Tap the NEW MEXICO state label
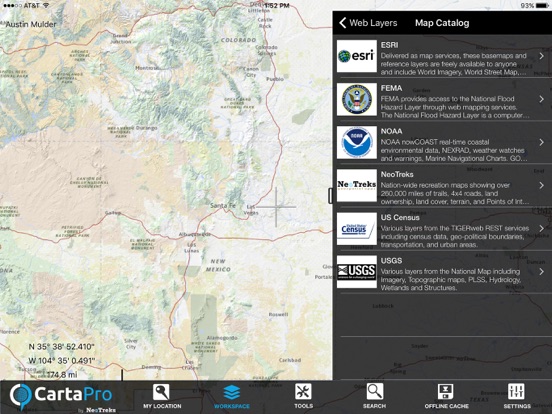Screen dimensions: 552x414 point(218,265)
